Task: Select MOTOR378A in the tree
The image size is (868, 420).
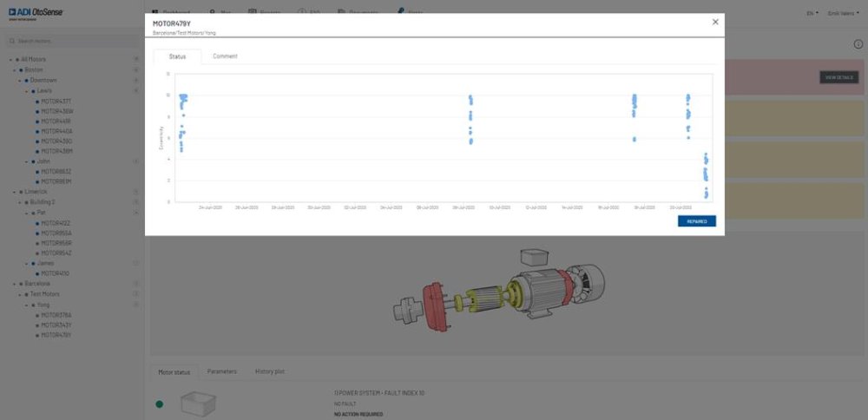Action: tap(56, 315)
